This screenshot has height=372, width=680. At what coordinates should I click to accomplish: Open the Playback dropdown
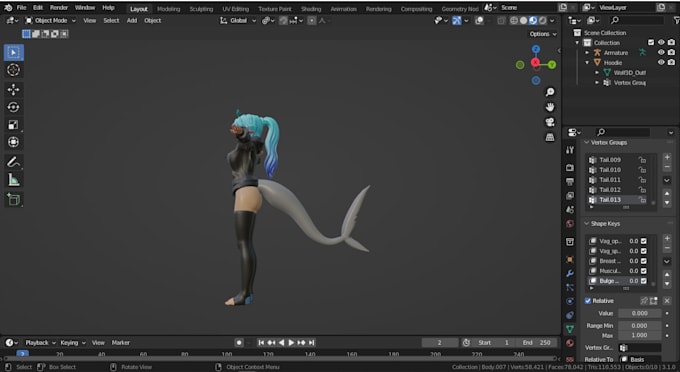[x=40, y=343]
